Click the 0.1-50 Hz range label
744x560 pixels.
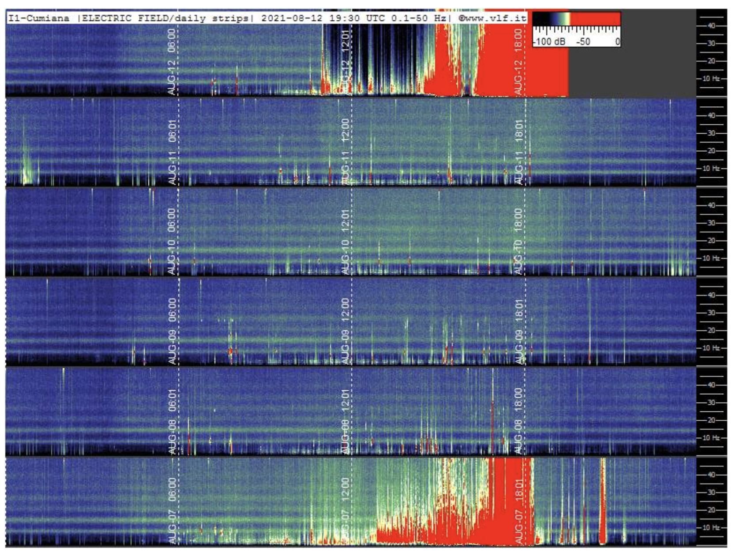418,18
